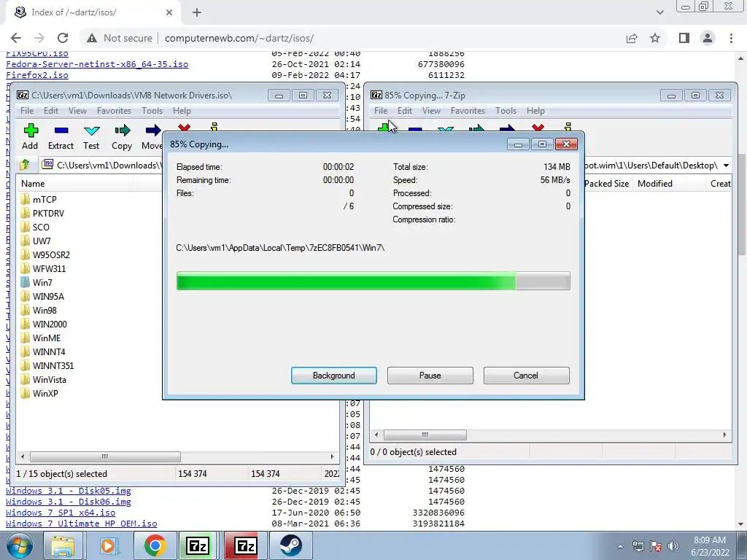Click the green copying progress bar
The width and height of the screenshot is (747, 560).
click(x=373, y=281)
